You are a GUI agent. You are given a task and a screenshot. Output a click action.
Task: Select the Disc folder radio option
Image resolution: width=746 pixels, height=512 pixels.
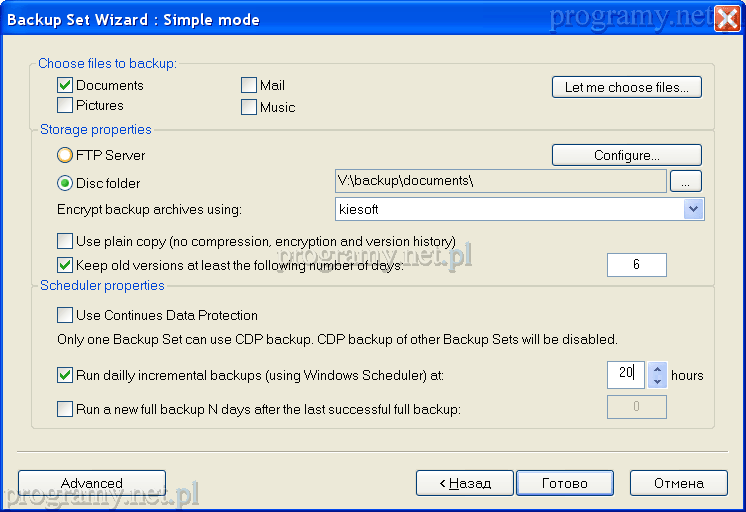tap(66, 183)
